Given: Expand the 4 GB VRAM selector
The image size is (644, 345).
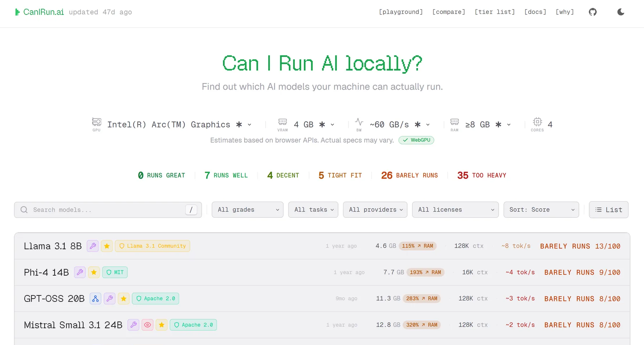Looking at the screenshot, I should [314, 125].
